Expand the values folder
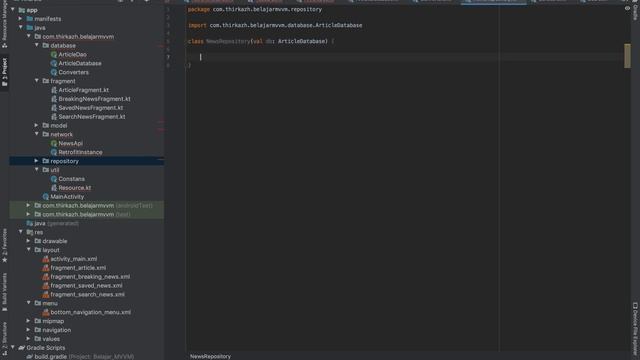 click(28, 339)
